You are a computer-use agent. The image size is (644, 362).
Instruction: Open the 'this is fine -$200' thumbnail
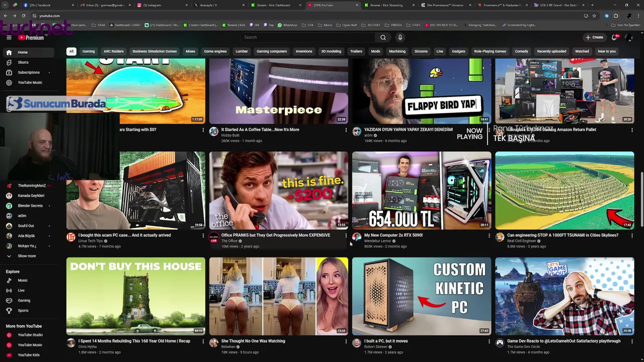click(279, 191)
